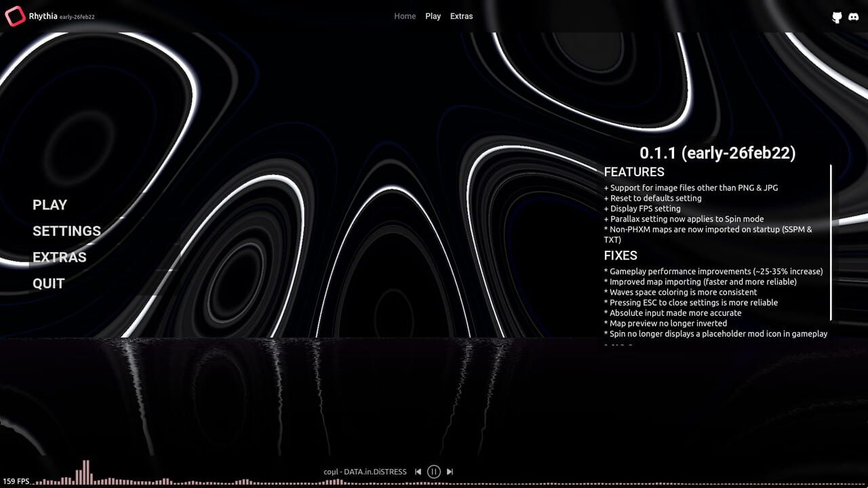Open SETTINGS from main menu
Viewport: 868px width, 488px height.
pyautogui.click(x=66, y=231)
